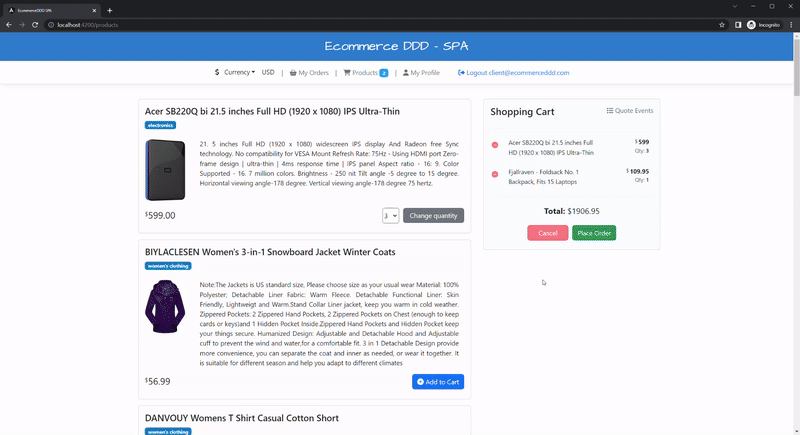Click the Change quantity button
The height and width of the screenshot is (435, 800).
pos(433,215)
